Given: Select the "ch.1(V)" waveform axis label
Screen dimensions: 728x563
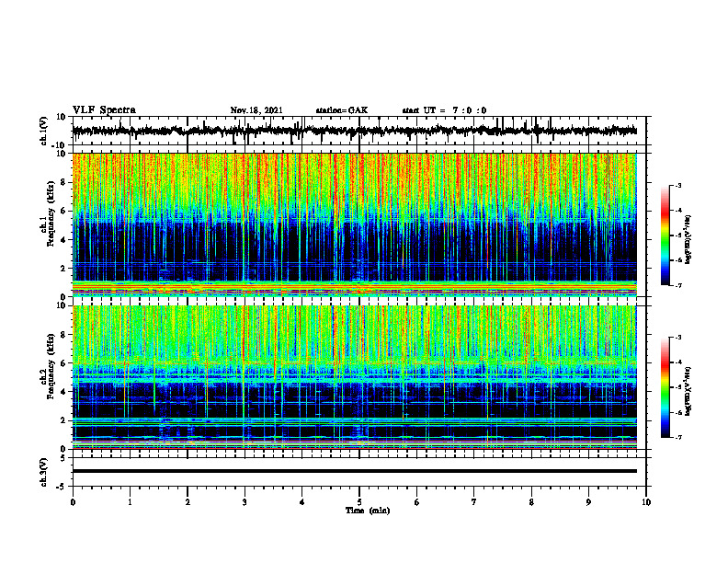Looking at the screenshot, I should point(44,132).
